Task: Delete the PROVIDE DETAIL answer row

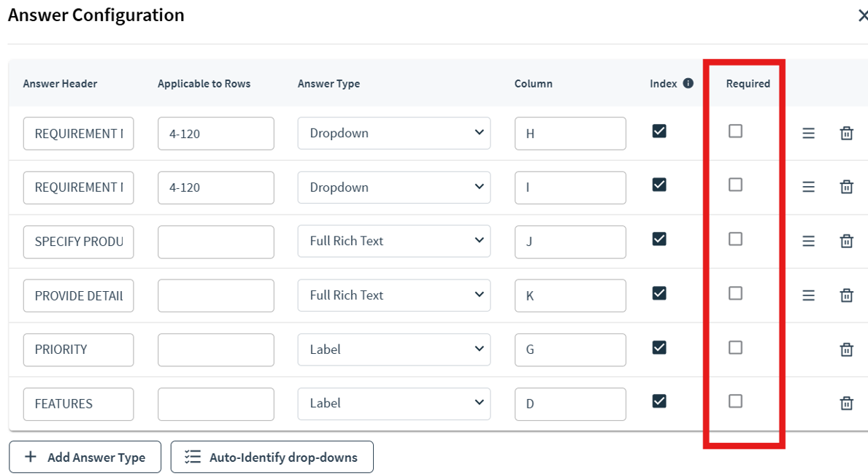Action: pyautogui.click(x=846, y=296)
